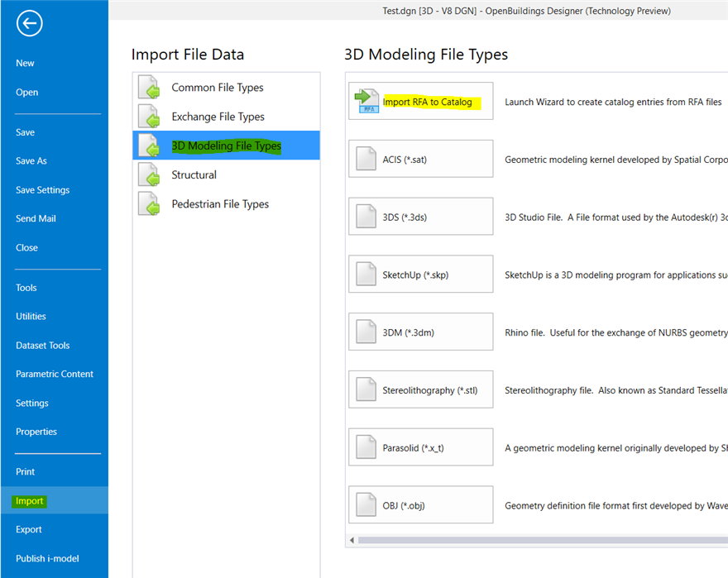Click the back arrow icon
Viewport: 728px width, 578px height.
click(29, 23)
